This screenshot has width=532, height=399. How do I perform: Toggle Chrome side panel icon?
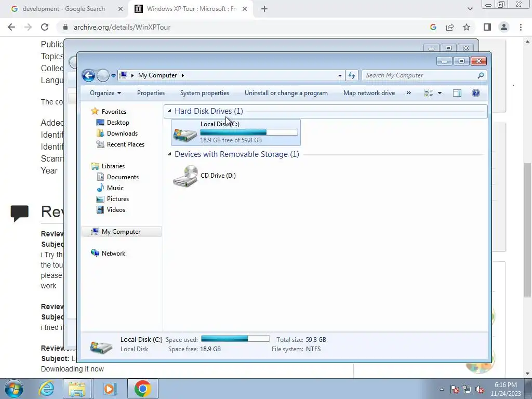coord(487,27)
